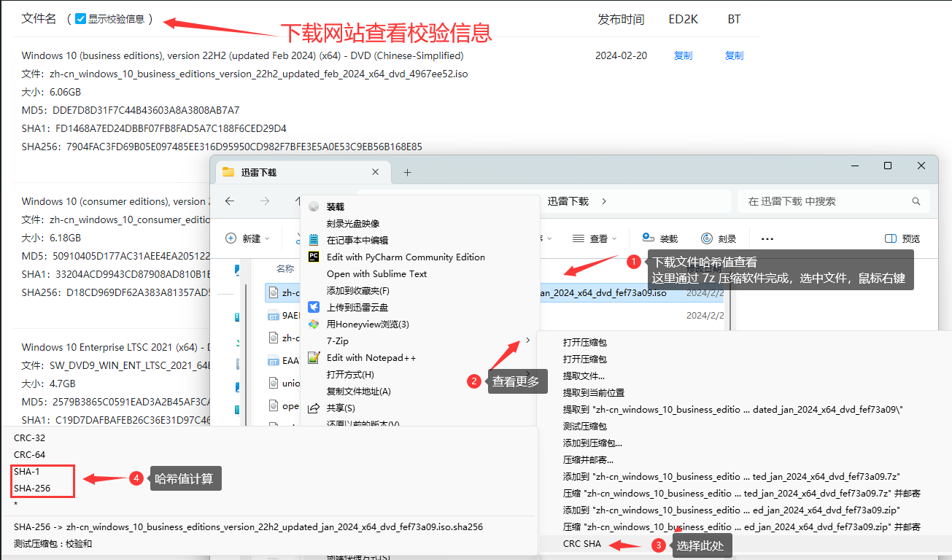Click the disc icon beside 装载 in the context menu
This screenshot has width=952, height=560.
(x=314, y=207)
